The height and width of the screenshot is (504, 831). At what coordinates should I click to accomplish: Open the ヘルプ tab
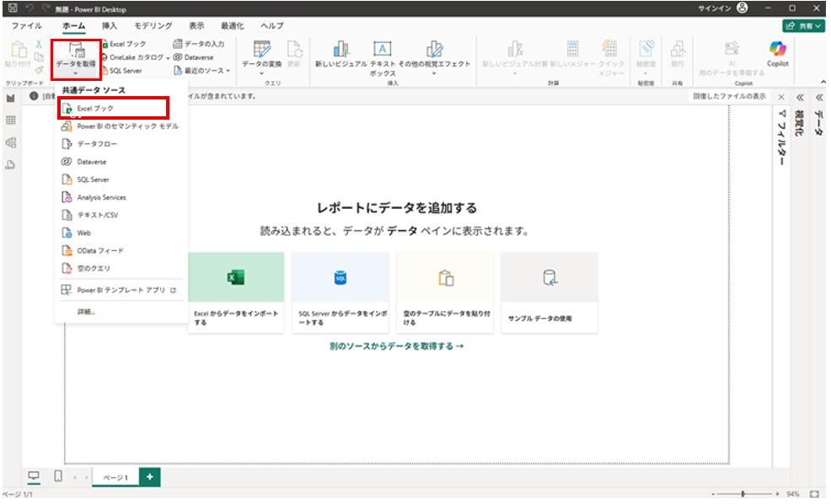pos(272,25)
